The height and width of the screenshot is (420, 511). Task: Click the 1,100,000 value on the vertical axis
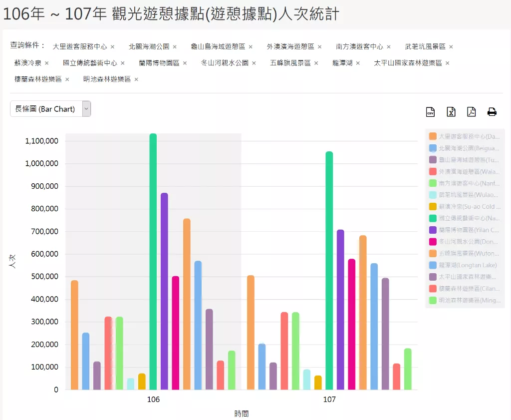click(42, 141)
